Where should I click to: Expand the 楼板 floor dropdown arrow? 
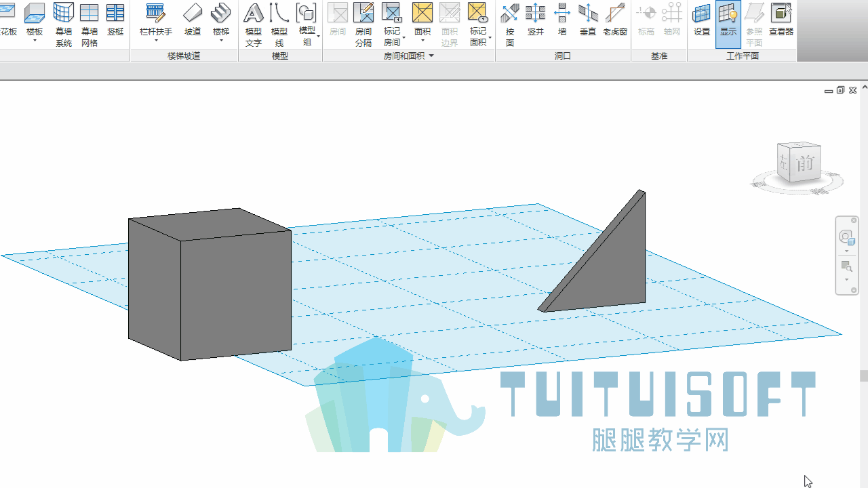pyautogui.click(x=35, y=41)
